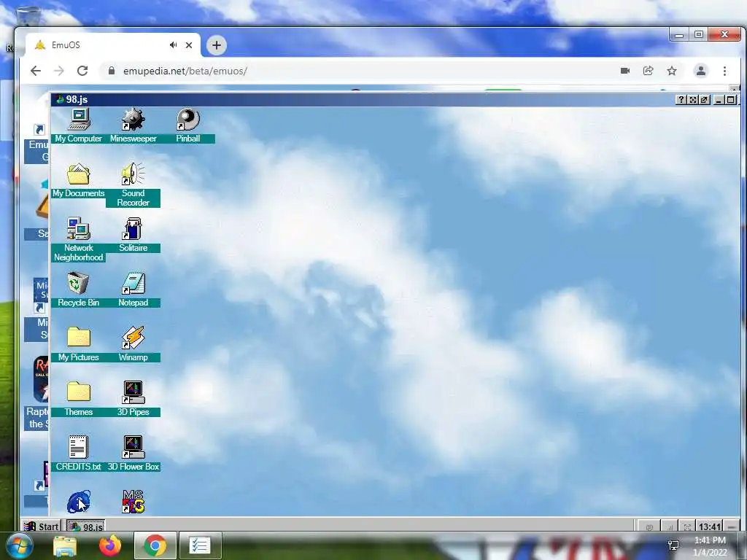Click the network icon in system tray
The image size is (747, 560).
[673, 545]
